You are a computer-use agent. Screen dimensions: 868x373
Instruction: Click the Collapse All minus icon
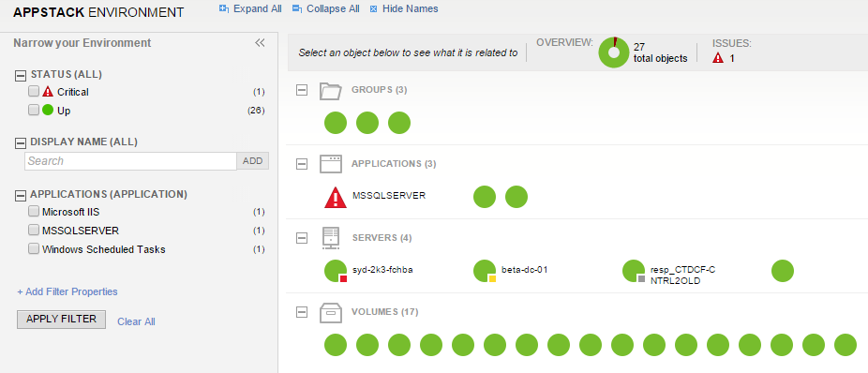(x=297, y=8)
